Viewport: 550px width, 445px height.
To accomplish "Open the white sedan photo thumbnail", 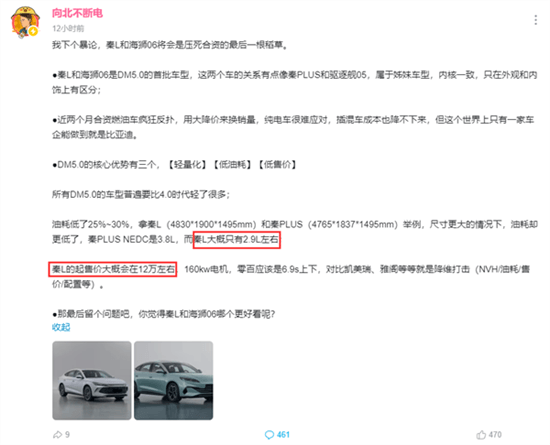I will pyautogui.click(x=92, y=380).
